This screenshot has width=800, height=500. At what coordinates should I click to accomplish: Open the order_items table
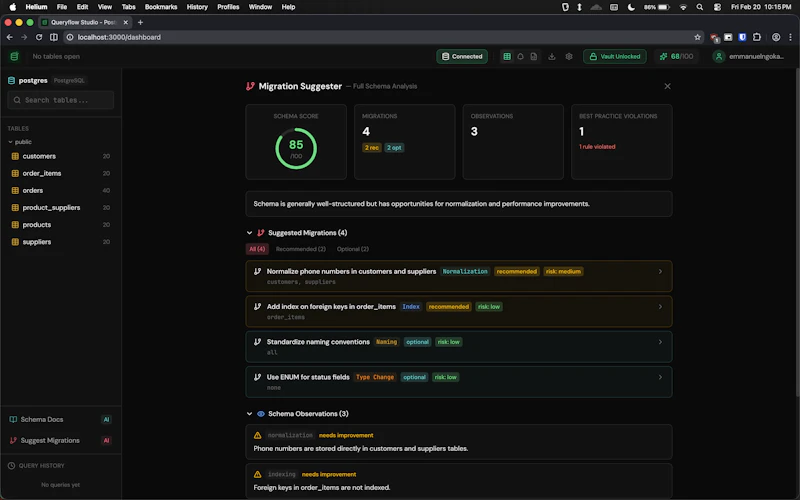tap(61, 173)
